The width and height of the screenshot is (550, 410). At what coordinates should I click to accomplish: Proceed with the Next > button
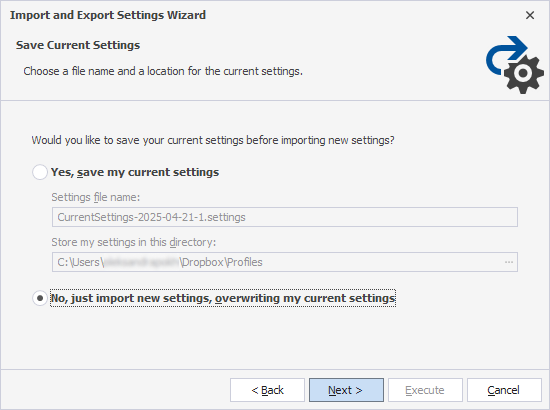[346, 390]
